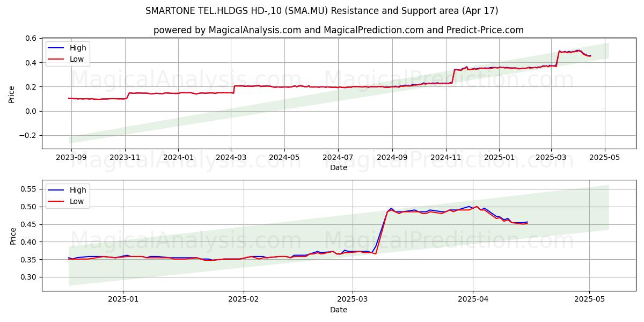Click the '2024-11' tick label
This screenshot has width=644, height=322.
click(x=446, y=157)
